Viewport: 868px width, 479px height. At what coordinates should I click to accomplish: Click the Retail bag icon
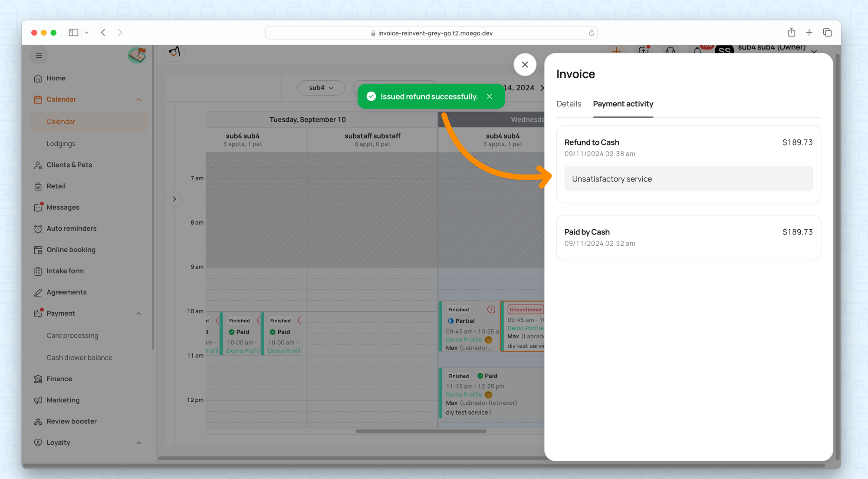click(x=38, y=186)
